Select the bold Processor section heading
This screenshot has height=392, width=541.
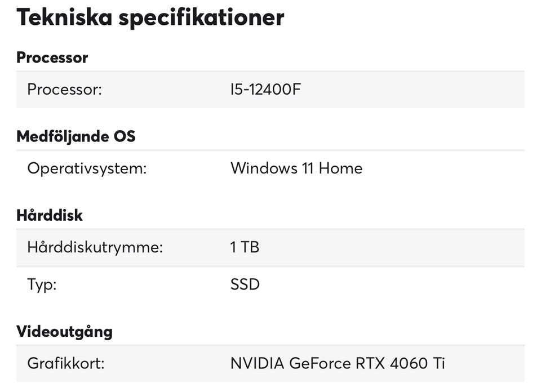click(x=52, y=57)
